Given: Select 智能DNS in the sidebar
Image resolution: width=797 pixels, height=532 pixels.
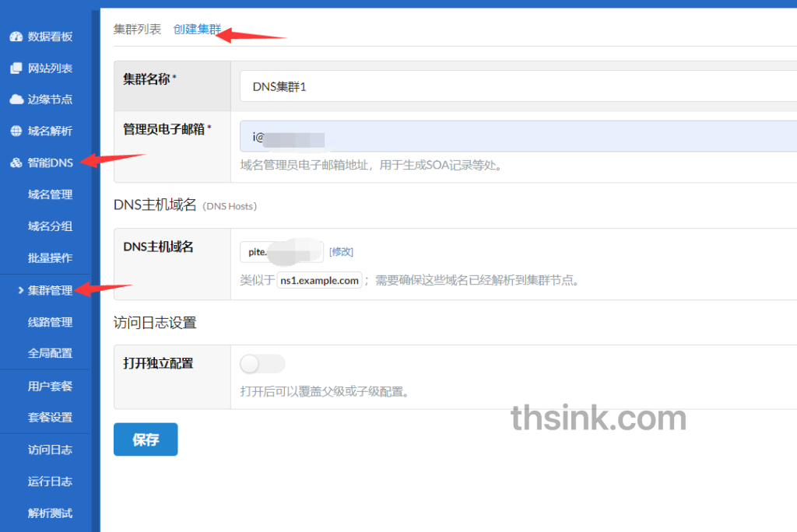Looking at the screenshot, I should click(51, 163).
